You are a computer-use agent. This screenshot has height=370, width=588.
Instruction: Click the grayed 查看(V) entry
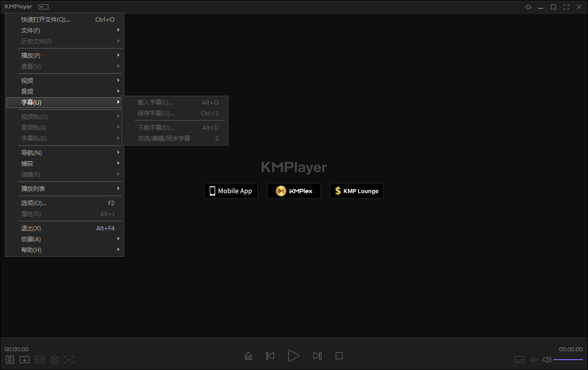point(65,66)
